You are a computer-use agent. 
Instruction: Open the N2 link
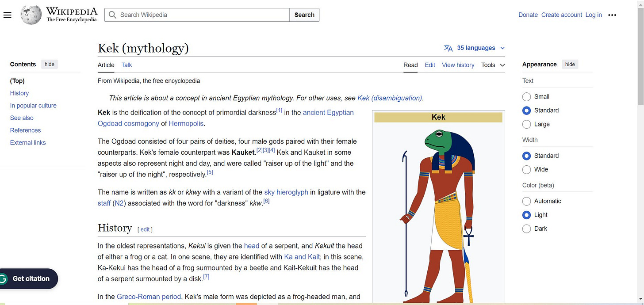tap(119, 203)
